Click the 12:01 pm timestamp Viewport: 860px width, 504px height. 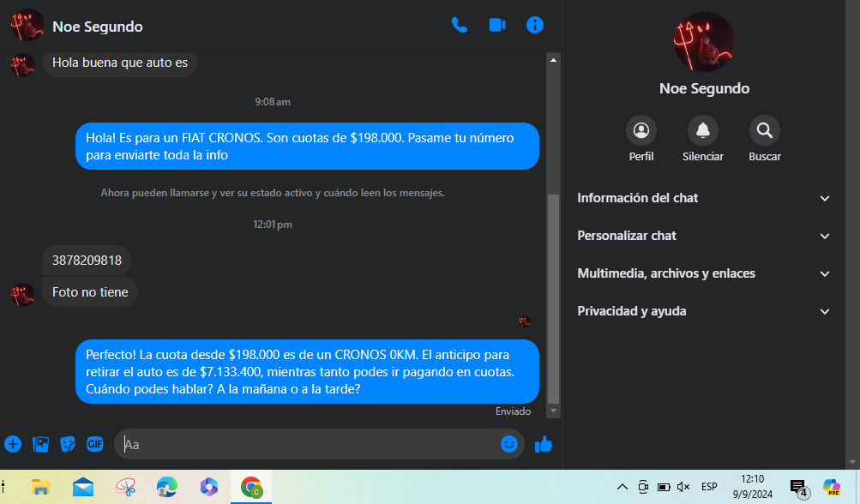[x=273, y=225]
